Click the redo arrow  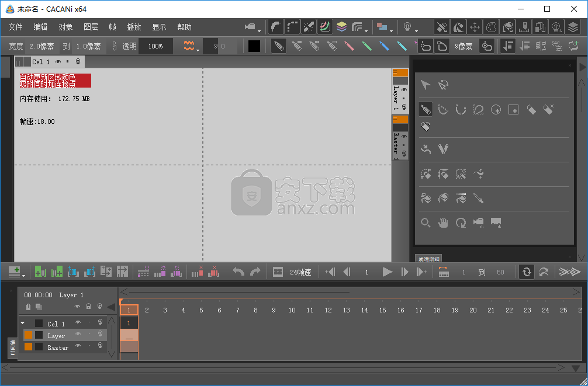[x=255, y=272]
